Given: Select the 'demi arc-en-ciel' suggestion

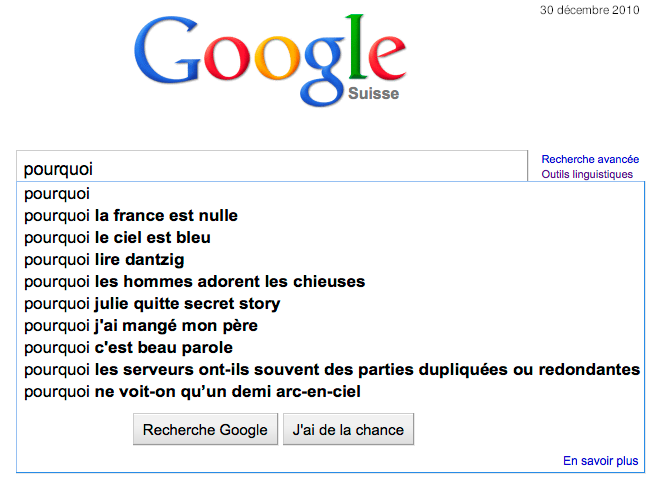Looking at the screenshot, I should 192,391.
